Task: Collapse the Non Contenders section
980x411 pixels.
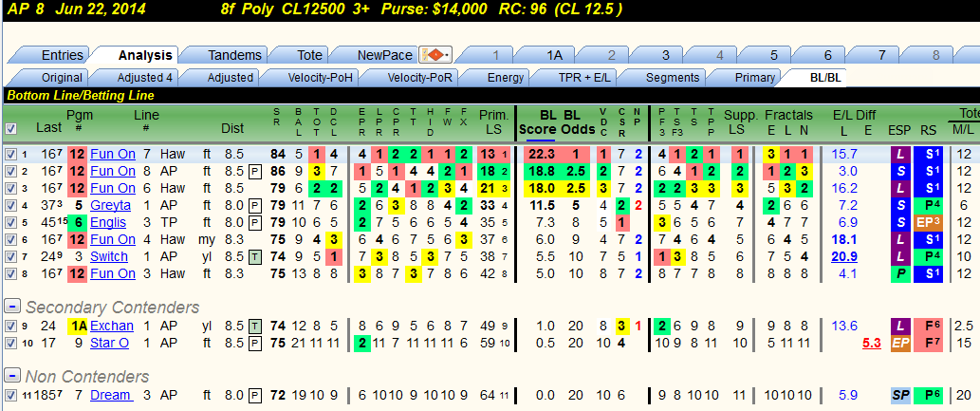Action: [12, 375]
